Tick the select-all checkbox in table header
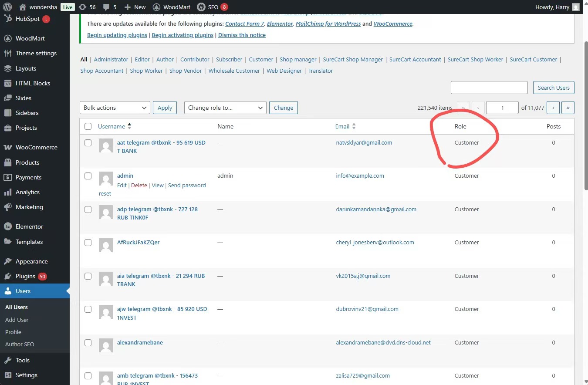The width and height of the screenshot is (588, 385). click(88, 126)
